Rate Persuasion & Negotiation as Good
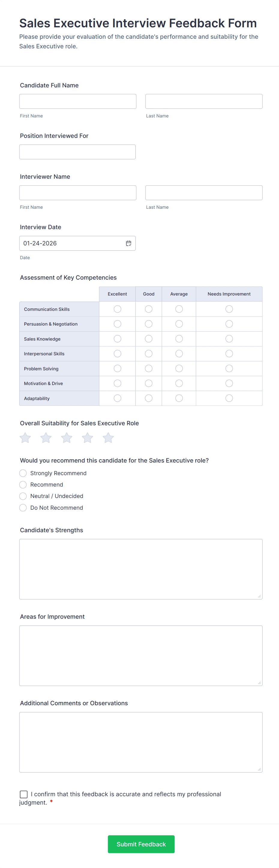The height and width of the screenshot is (868, 279). tap(148, 324)
